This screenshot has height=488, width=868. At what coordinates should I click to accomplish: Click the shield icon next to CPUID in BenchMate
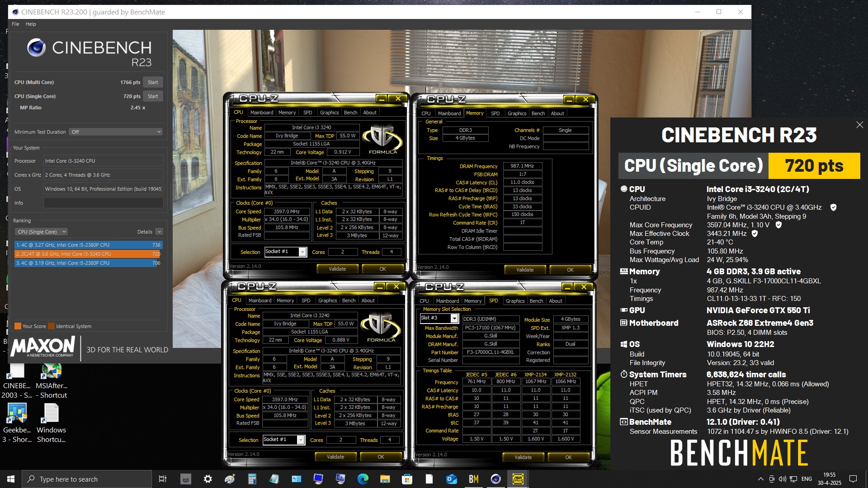click(833, 207)
